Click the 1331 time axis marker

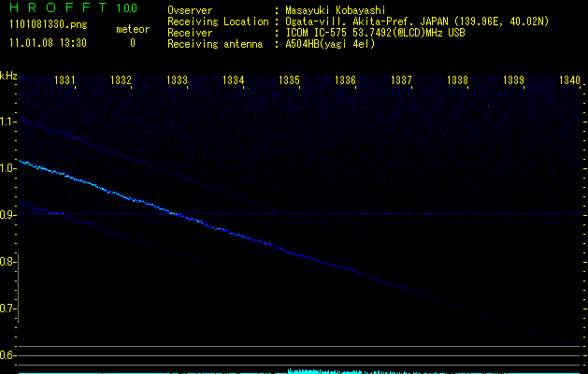(65, 80)
